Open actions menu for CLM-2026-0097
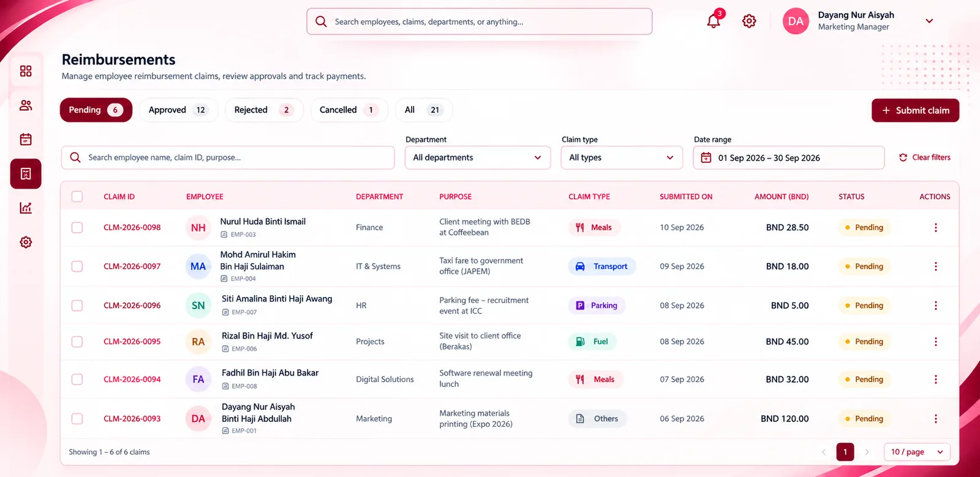The height and width of the screenshot is (477, 980). point(935,266)
